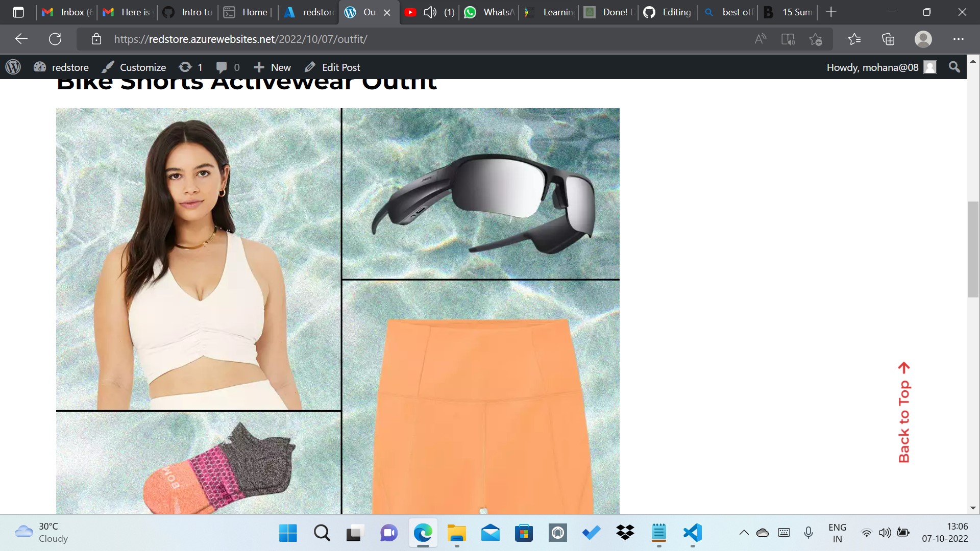Mute the YouTube tab audio

pyautogui.click(x=430, y=12)
